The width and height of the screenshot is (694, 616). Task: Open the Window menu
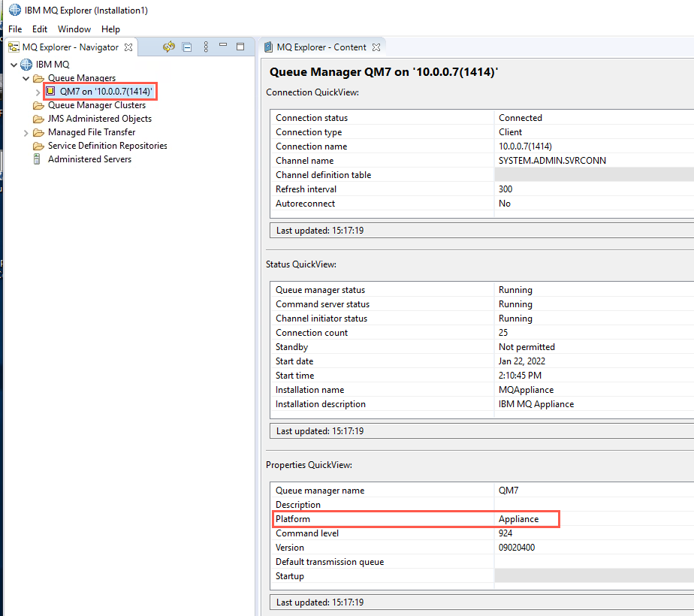(x=74, y=29)
